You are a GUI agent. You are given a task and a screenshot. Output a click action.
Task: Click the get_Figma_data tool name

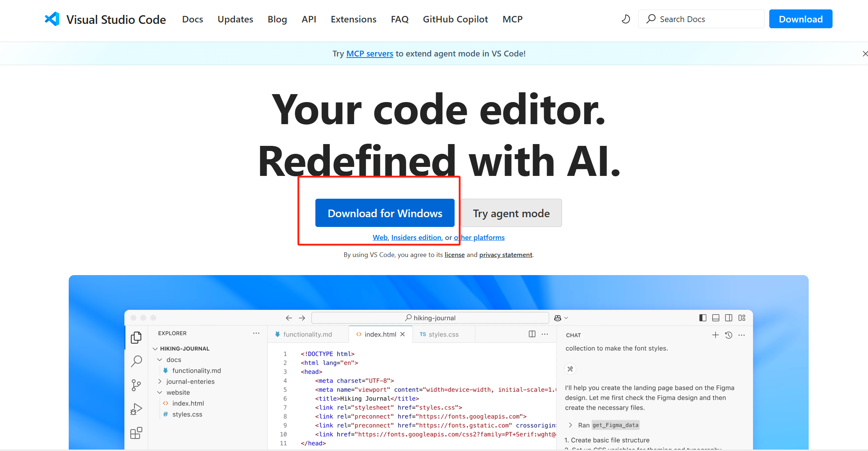coord(615,425)
